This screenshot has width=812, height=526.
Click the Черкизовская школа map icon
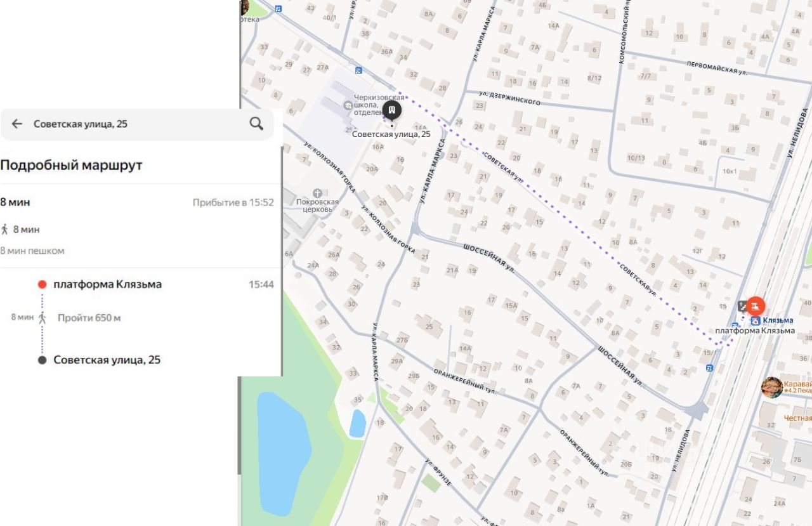[x=347, y=105]
